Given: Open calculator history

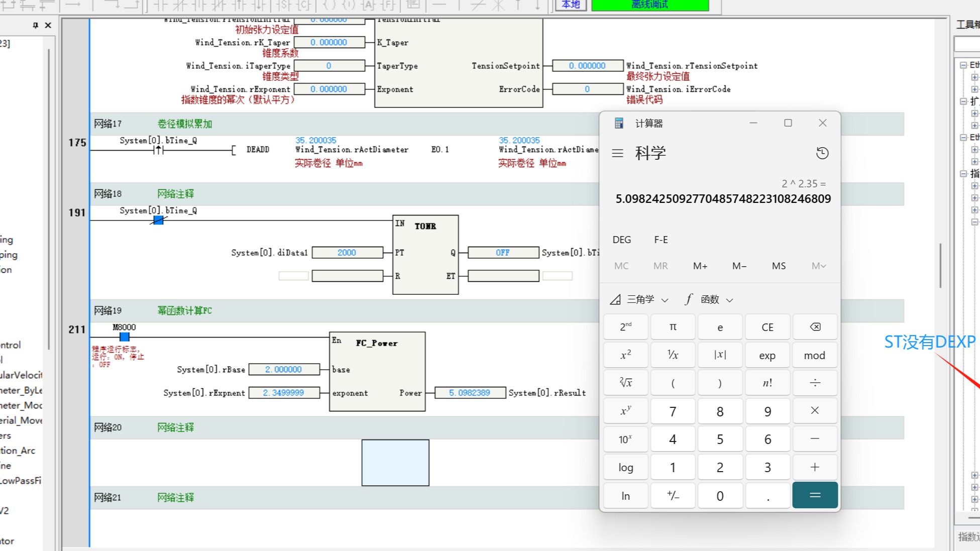Looking at the screenshot, I should [x=822, y=153].
